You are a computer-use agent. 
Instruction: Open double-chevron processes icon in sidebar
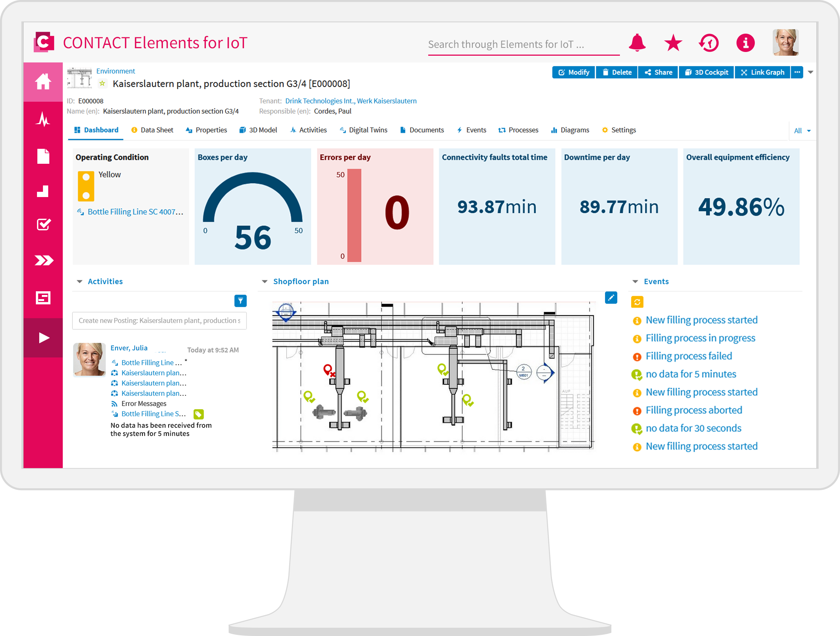[x=44, y=261]
